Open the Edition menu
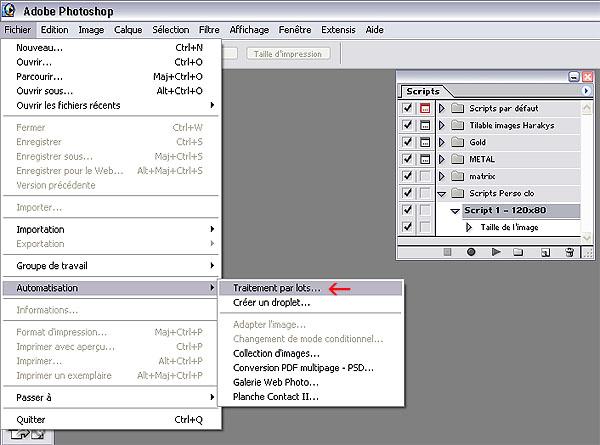 (54, 30)
